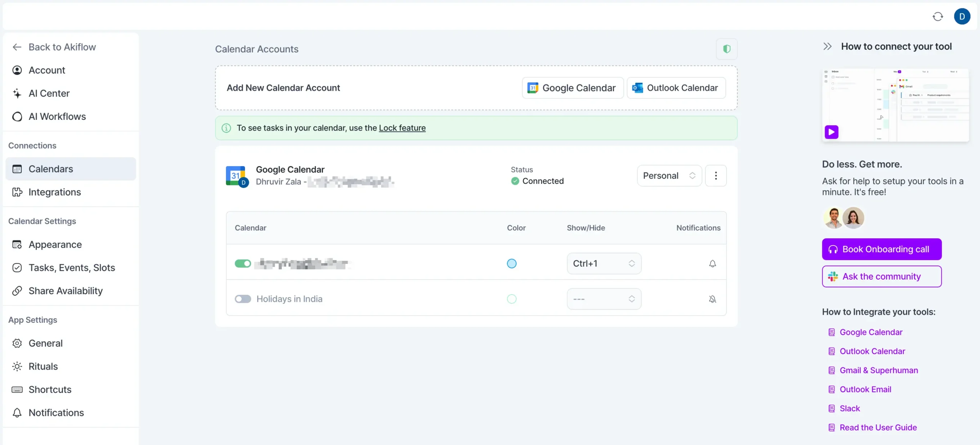Screen dimensions: 980x445
Task: Click the sync refresh icon in top bar
Action: (x=938, y=16)
